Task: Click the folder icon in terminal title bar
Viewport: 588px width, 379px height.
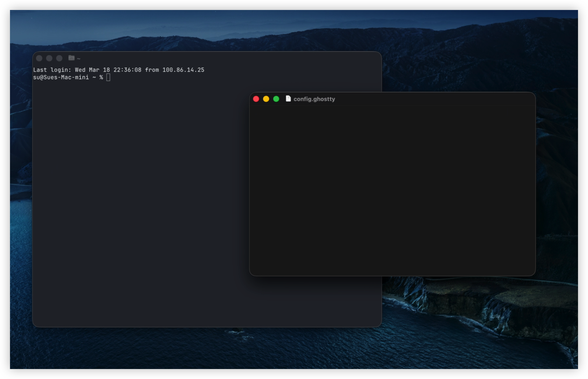Action: click(x=71, y=58)
